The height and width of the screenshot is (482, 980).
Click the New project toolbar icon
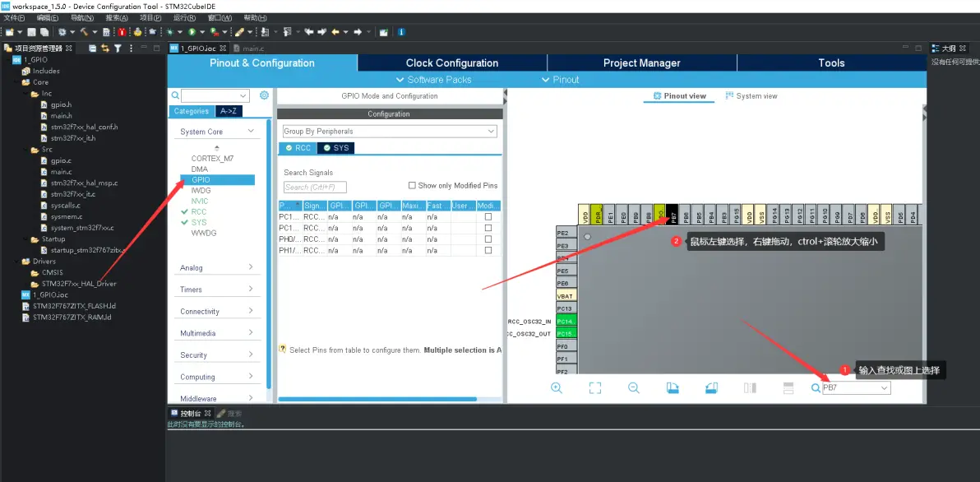pyautogui.click(x=9, y=32)
